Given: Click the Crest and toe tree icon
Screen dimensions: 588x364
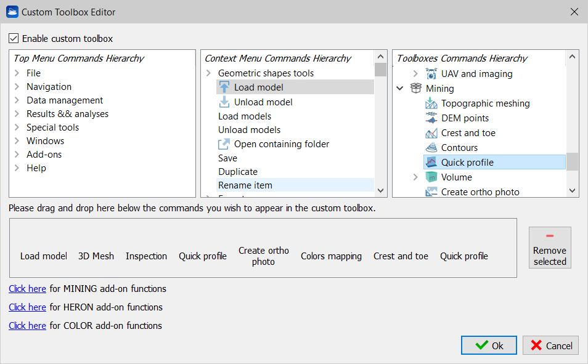Looking at the screenshot, I should click(x=431, y=133).
